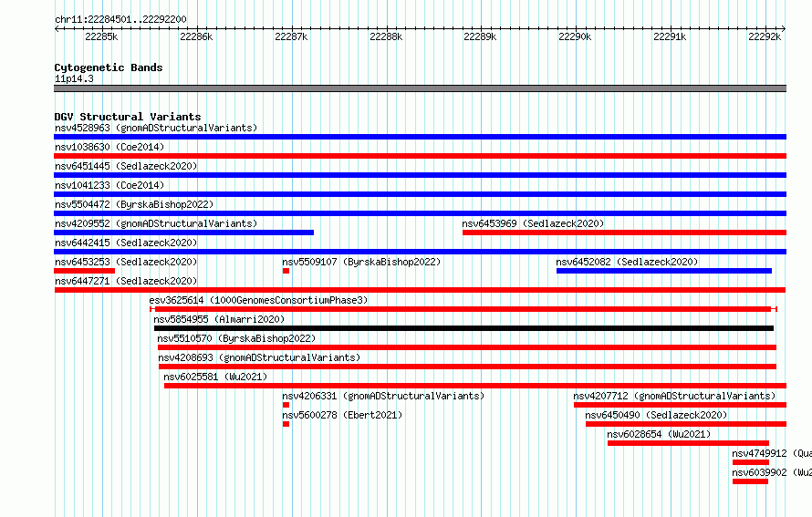
Task: Open nsv5510570 (ByrskaBishop2022) label
Action: coord(236,338)
